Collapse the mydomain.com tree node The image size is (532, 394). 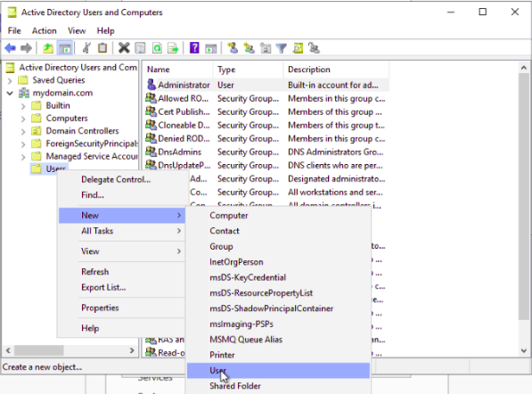coord(10,93)
